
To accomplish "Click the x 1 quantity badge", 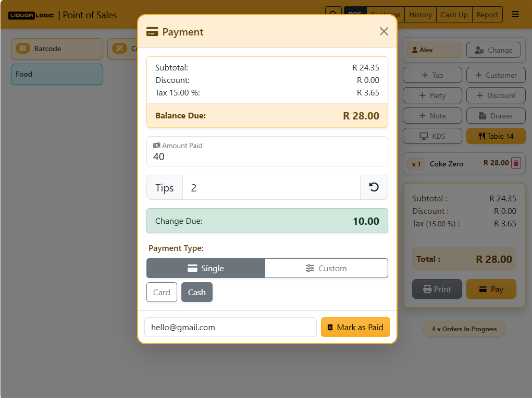I will pos(416,164).
